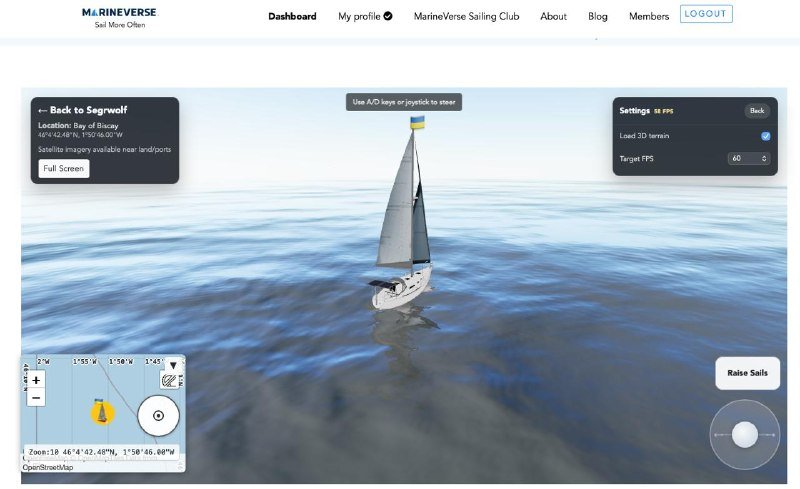
Task: Collapse the minimap with the down triangle
Action: point(173,365)
